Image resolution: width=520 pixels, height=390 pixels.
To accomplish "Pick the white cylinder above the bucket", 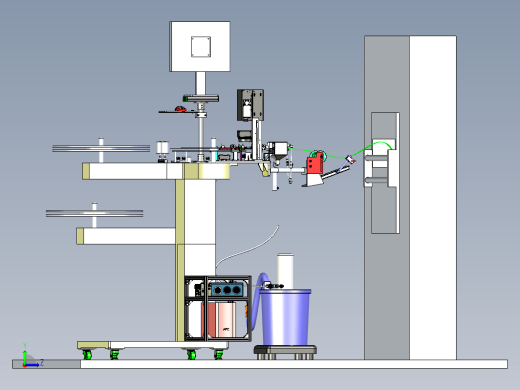I will pos(286,271).
